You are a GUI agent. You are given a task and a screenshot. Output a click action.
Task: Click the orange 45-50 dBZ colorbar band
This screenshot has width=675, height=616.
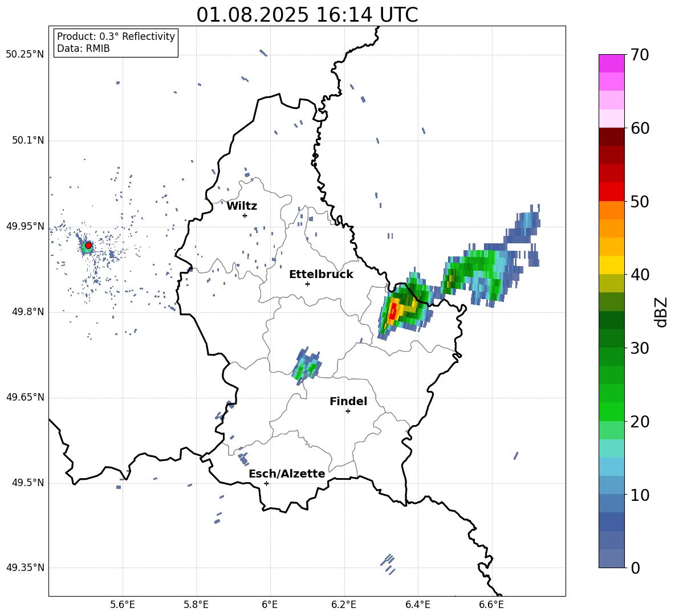coord(612,219)
